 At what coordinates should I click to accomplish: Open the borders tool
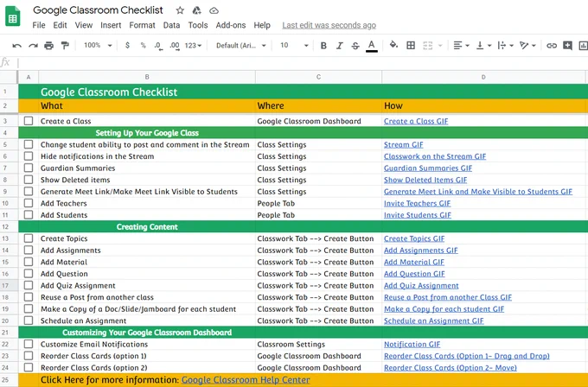[411, 46]
